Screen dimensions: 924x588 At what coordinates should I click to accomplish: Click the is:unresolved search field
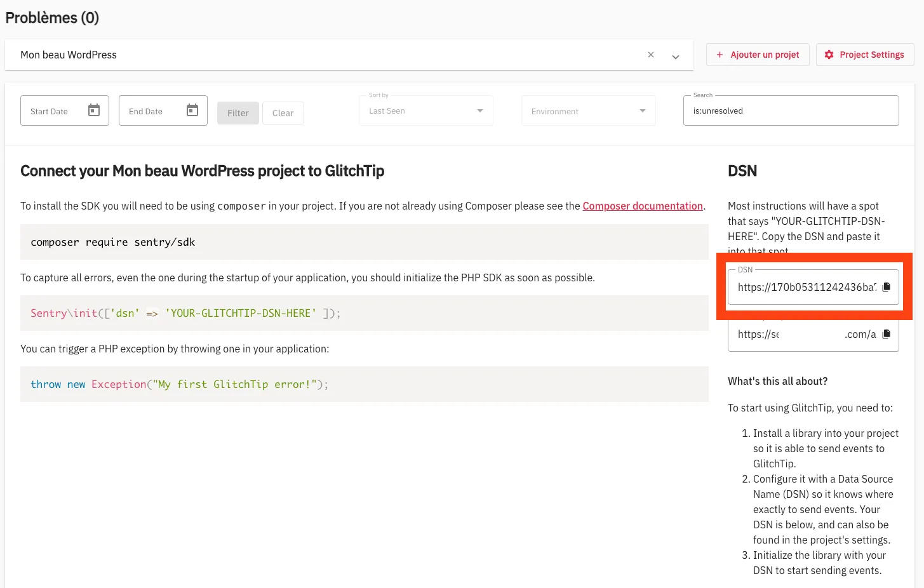(791, 110)
